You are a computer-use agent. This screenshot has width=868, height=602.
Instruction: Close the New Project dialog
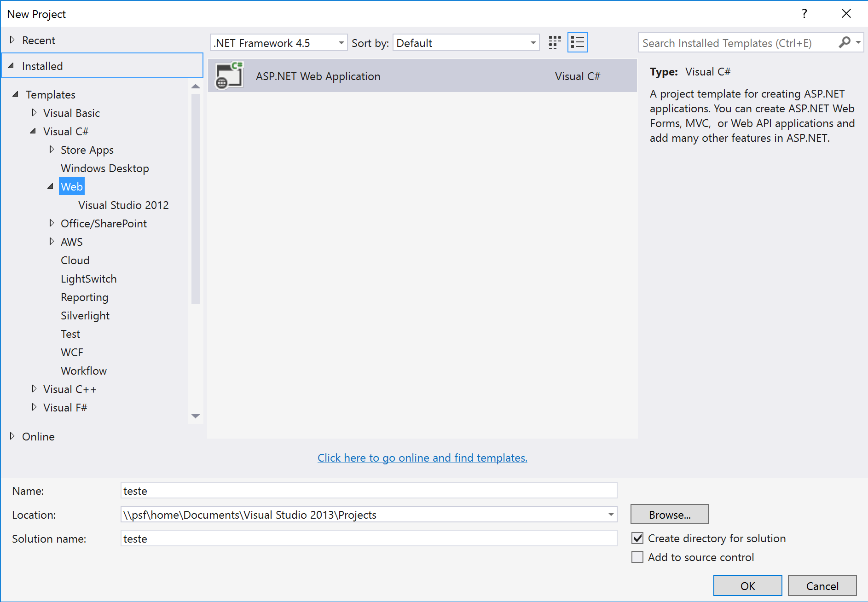(x=846, y=13)
